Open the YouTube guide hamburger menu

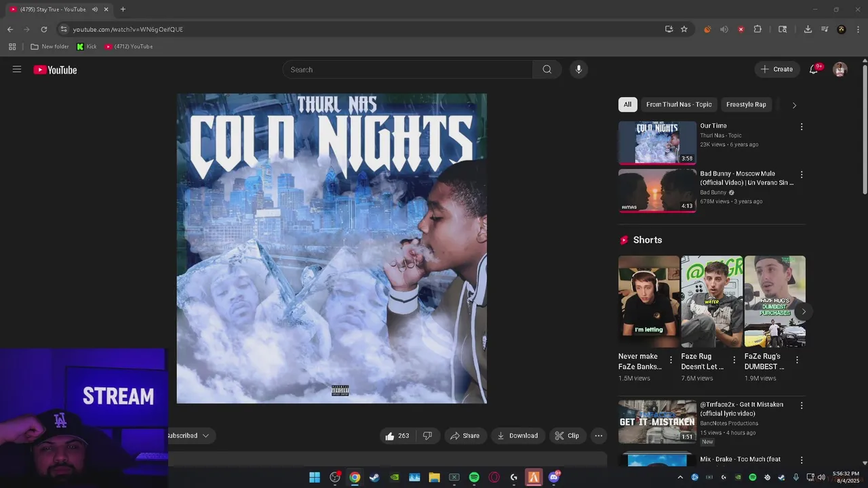point(17,69)
